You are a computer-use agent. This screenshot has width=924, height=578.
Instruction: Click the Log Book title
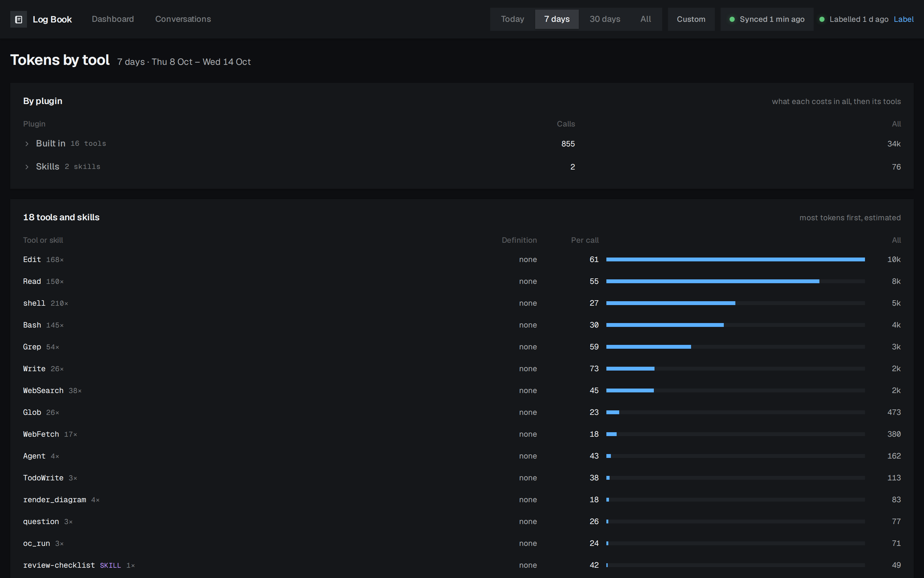click(x=52, y=20)
